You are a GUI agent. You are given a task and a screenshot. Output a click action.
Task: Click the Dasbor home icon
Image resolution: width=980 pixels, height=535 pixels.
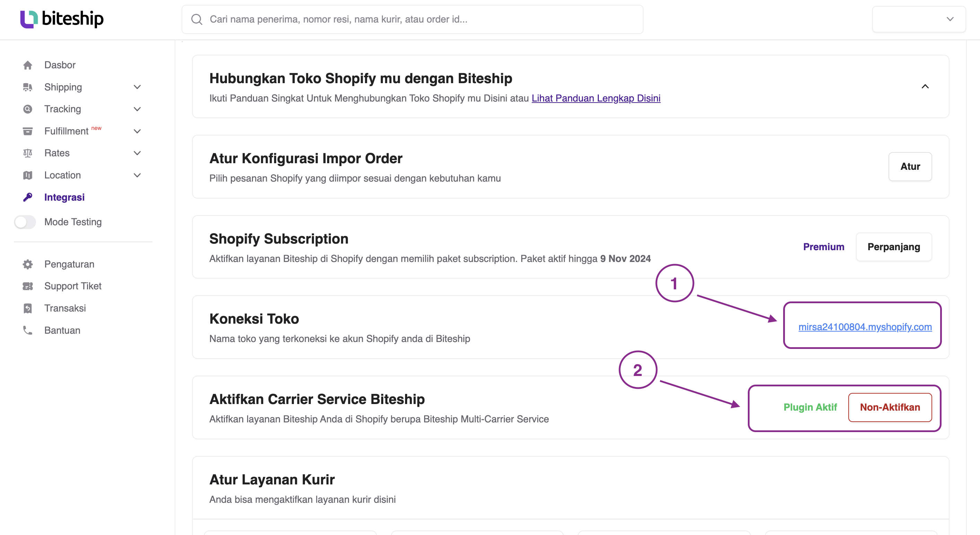tap(27, 65)
